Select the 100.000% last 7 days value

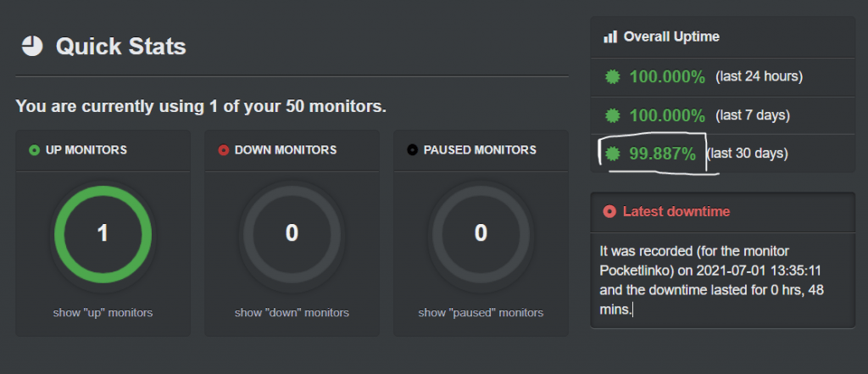[x=667, y=115]
